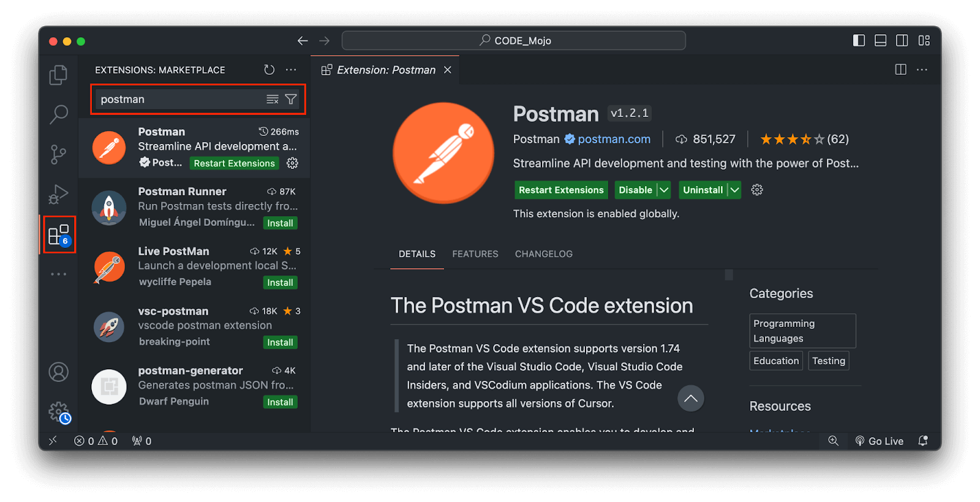
Task: Install Live PostMan extension
Action: 280,282
